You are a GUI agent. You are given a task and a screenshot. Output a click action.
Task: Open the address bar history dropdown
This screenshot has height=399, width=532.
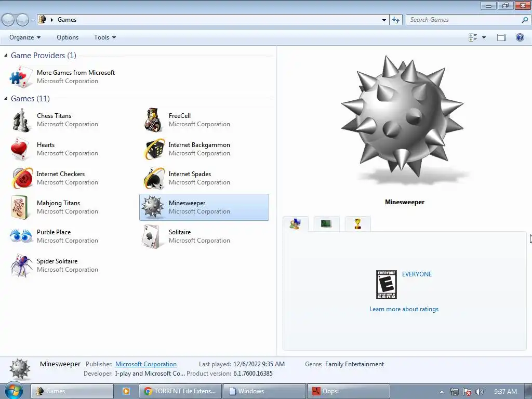[x=384, y=20]
